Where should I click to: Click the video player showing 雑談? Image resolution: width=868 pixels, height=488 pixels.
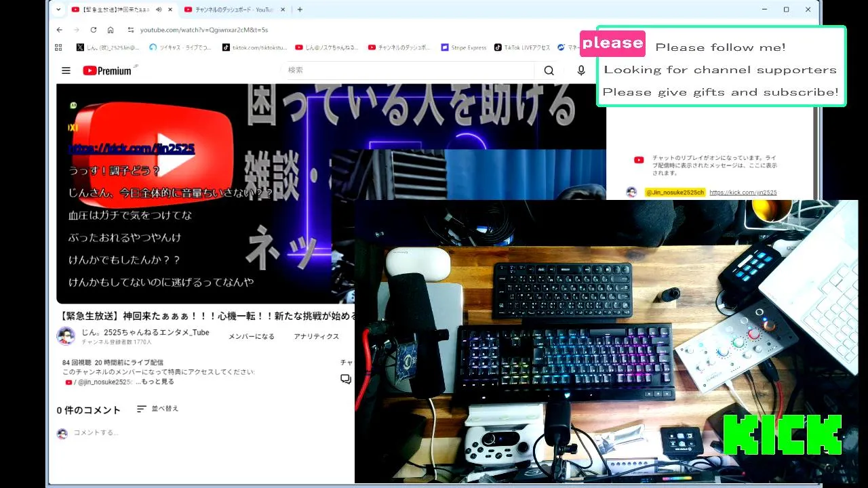(331, 193)
